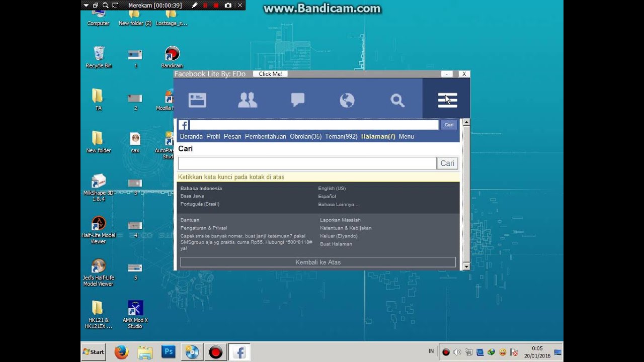The image size is (644, 362).
Task: Launch Firefox from the taskbar
Action: pos(121,352)
